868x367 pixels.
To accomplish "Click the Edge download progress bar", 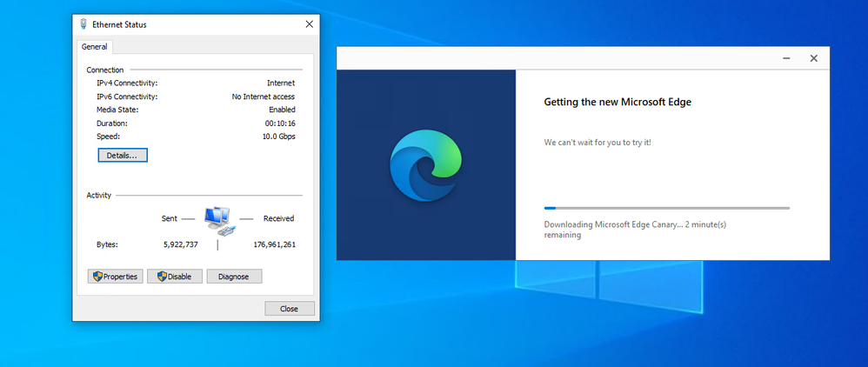I will (x=666, y=208).
